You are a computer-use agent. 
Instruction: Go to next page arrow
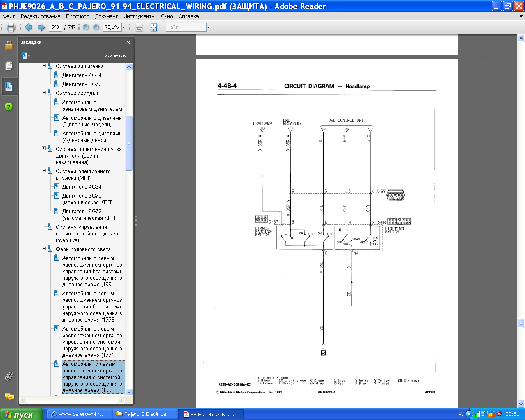[41, 27]
